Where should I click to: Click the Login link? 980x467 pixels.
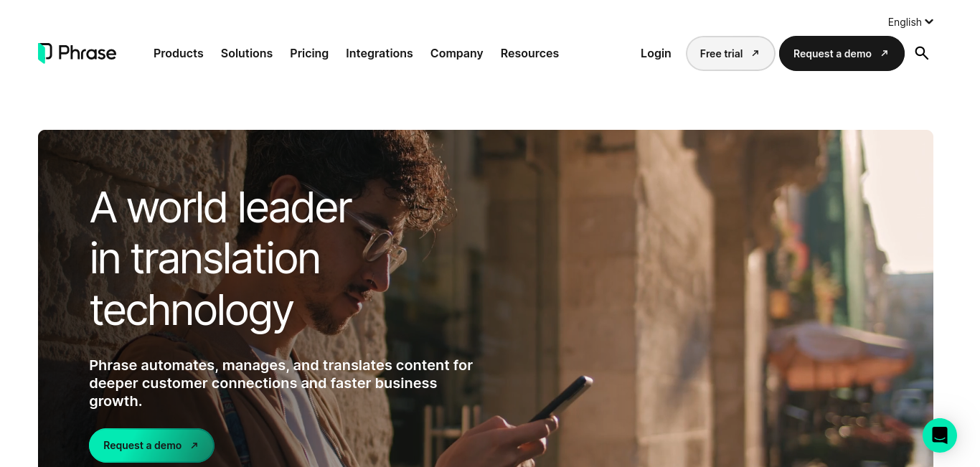tap(656, 53)
